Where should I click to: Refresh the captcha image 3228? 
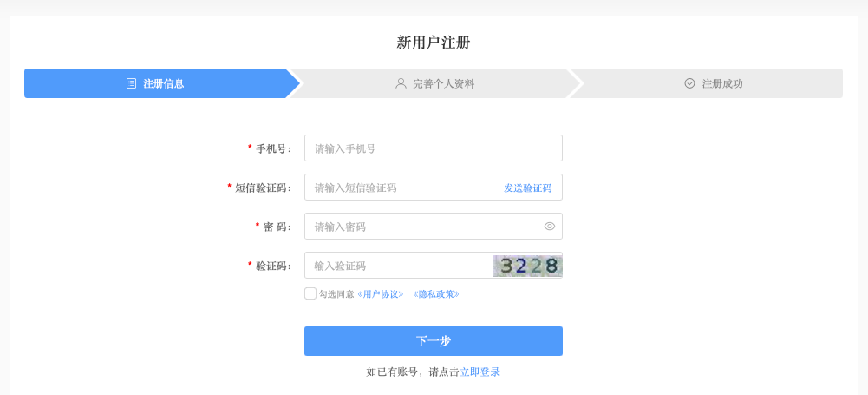click(528, 266)
